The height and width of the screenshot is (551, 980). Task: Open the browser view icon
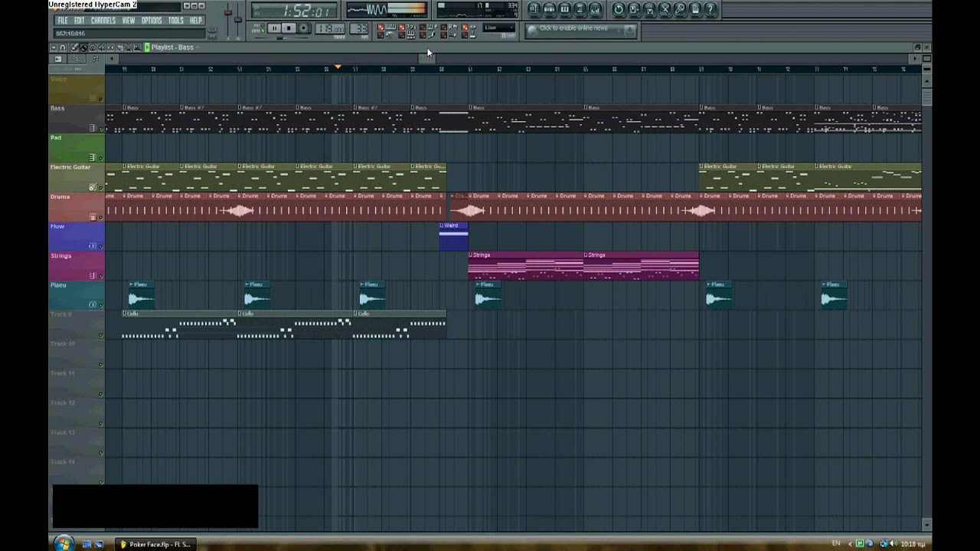click(x=580, y=9)
